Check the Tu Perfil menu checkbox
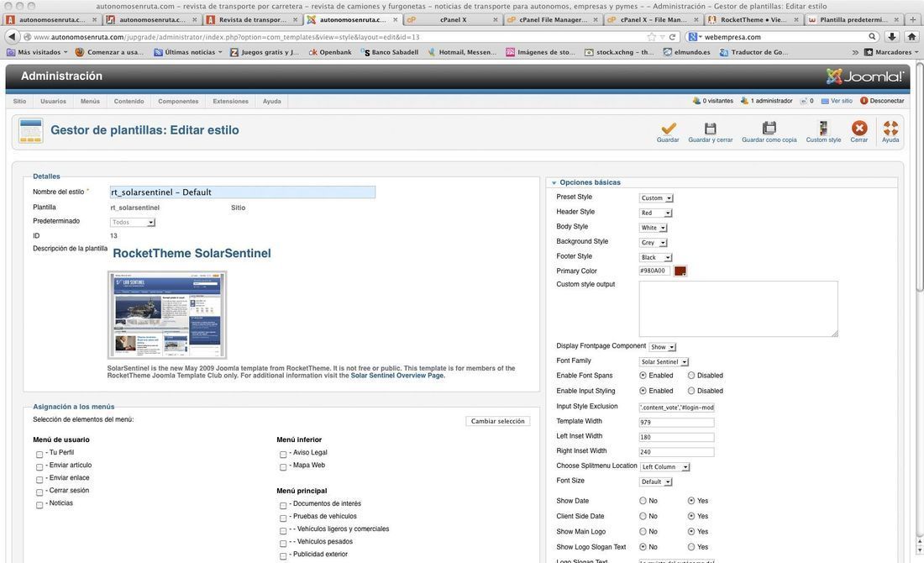The height and width of the screenshot is (563, 924). pyautogui.click(x=39, y=455)
